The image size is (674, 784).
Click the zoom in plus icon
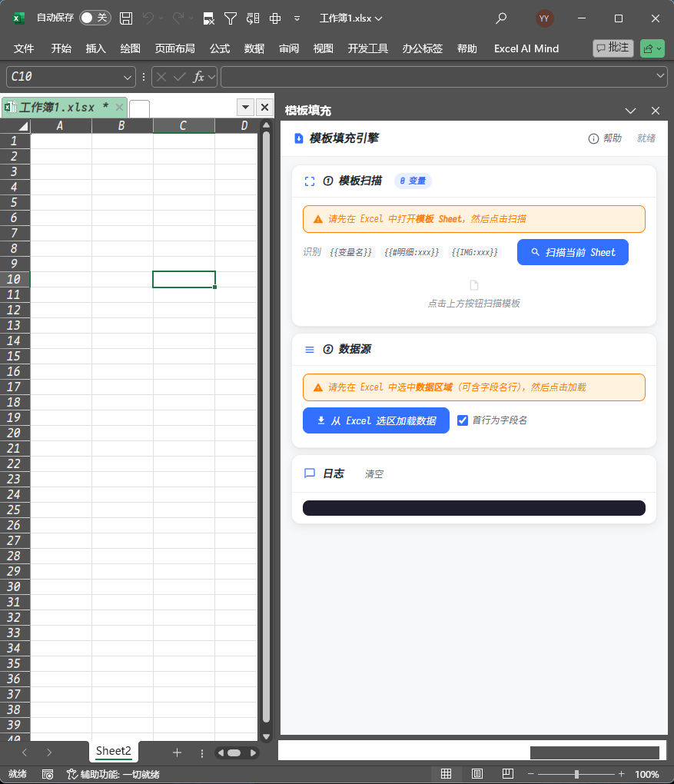(x=622, y=774)
